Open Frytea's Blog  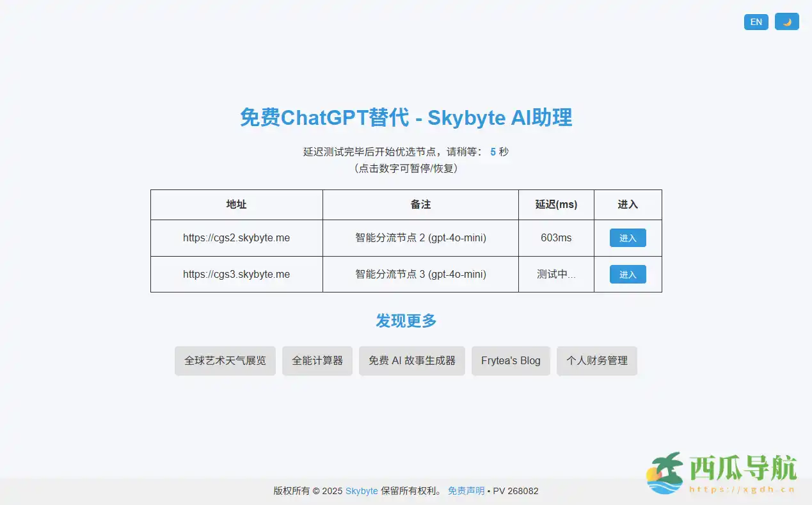coord(511,360)
